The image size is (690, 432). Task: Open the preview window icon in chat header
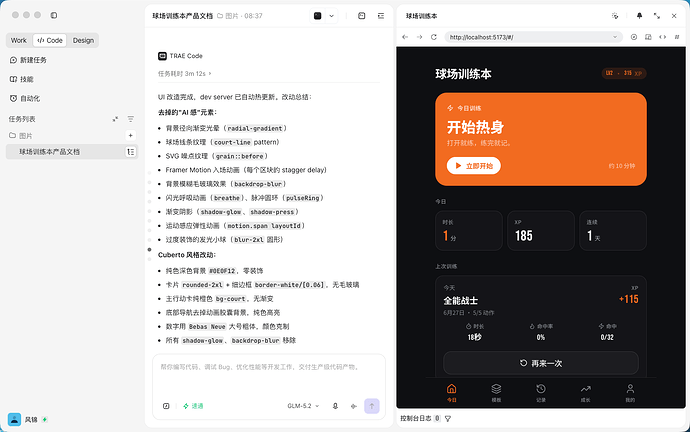(x=362, y=16)
